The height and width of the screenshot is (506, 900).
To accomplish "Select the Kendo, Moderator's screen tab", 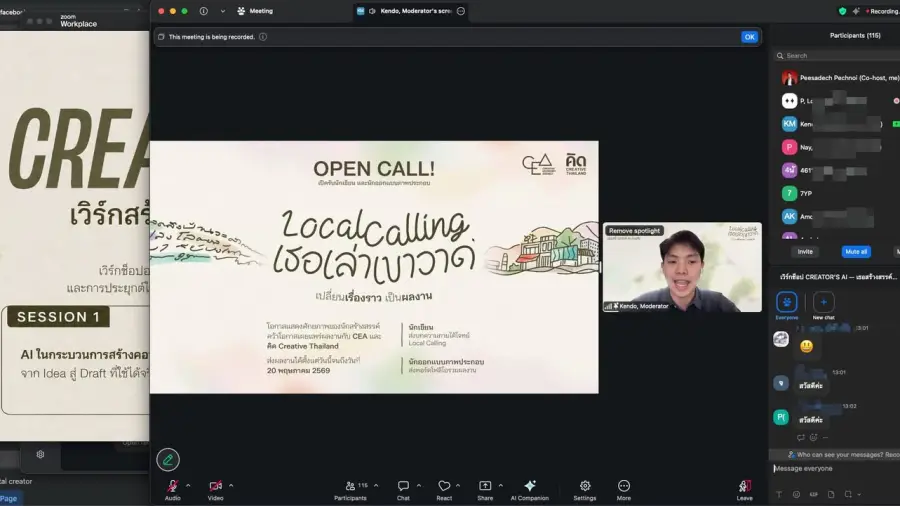I will [410, 11].
